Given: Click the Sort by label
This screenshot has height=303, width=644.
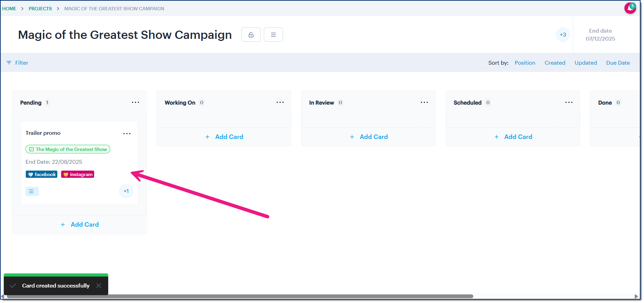Looking at the screenshot, I should pyautogui.click(x=498, y=63).
